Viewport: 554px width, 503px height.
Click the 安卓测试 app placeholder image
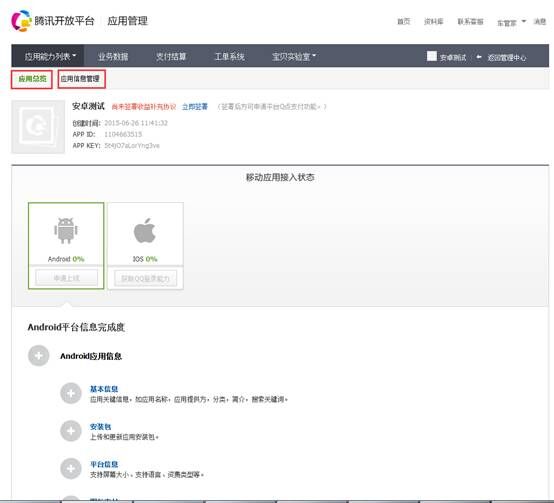click(x=38, y=127)
